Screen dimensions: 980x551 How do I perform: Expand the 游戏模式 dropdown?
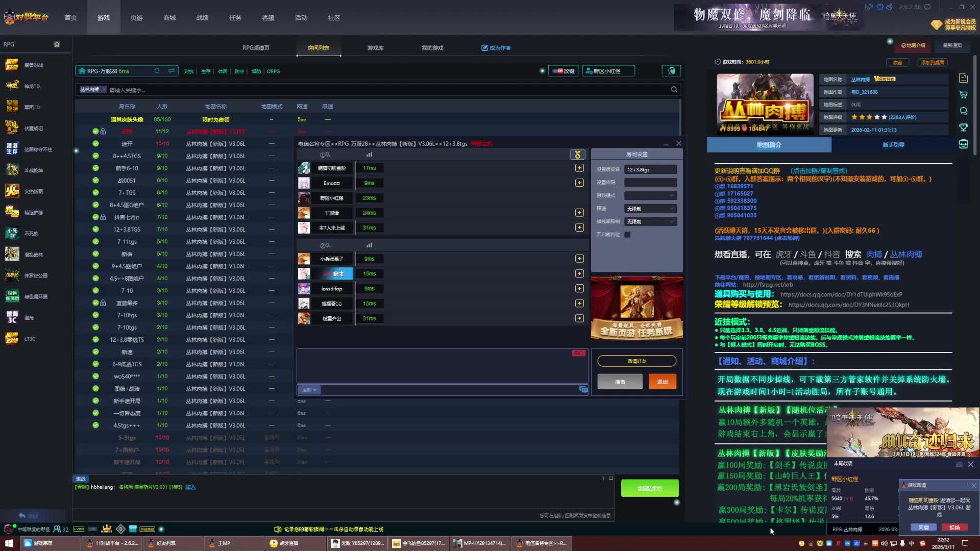pyautogui.click(x=650, y=195)
